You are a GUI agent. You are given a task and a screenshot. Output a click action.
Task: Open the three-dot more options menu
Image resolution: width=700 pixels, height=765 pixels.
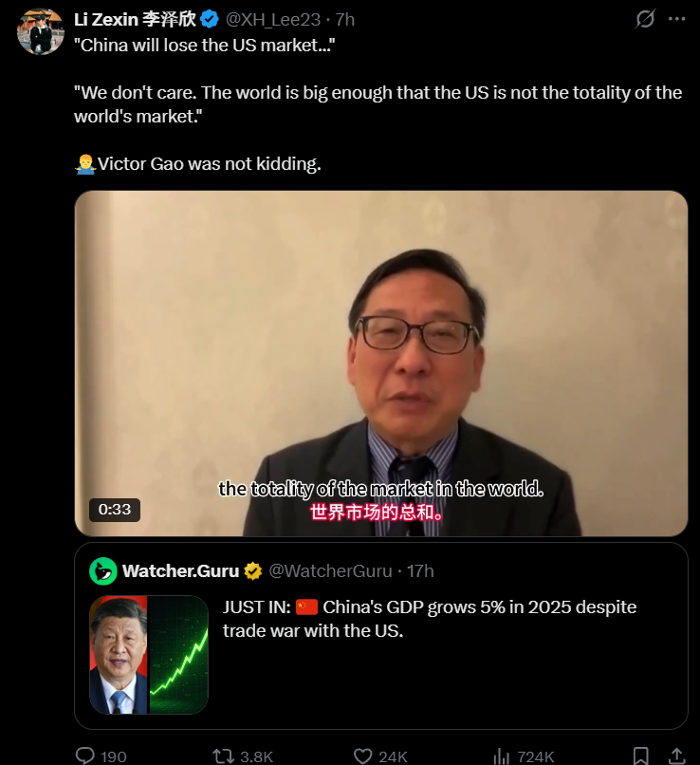coord(676,19)
